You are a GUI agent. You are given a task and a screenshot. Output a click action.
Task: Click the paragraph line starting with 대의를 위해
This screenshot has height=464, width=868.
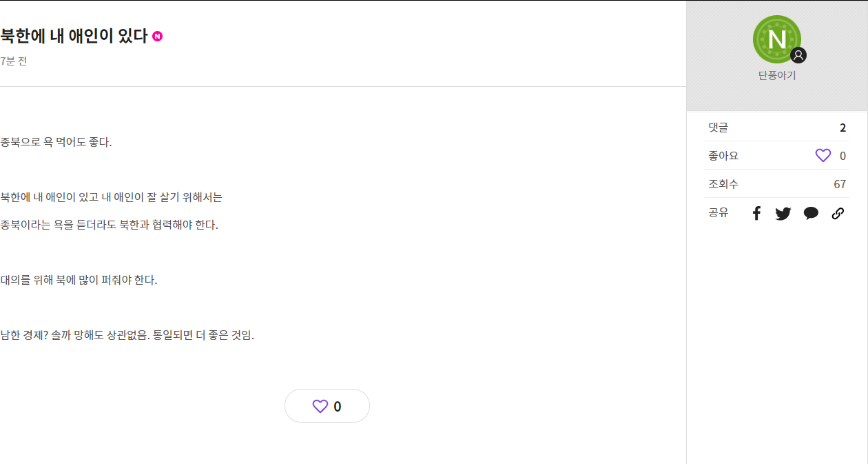79,281
